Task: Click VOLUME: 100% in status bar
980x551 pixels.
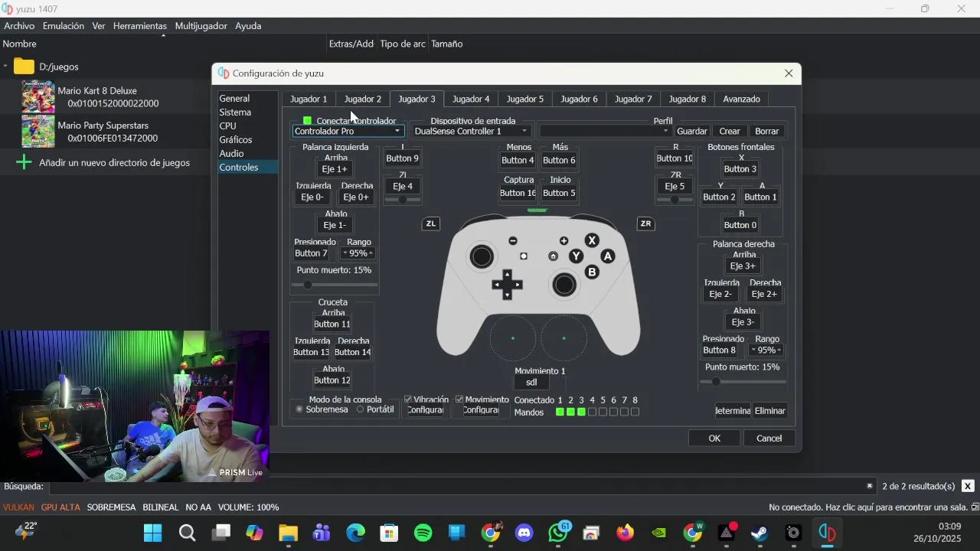Action: (249, 507)
